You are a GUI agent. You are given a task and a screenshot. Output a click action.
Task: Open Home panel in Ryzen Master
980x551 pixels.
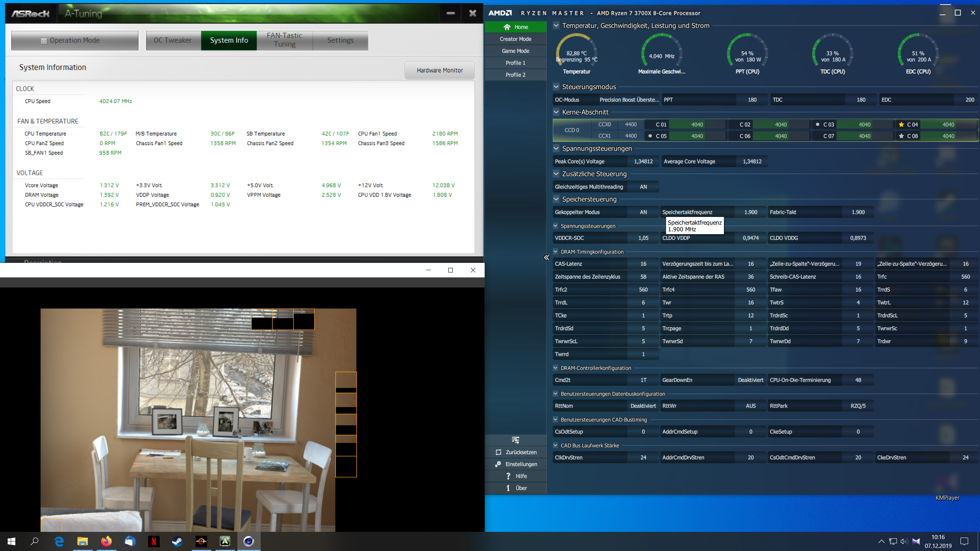[x=515, y=27]
